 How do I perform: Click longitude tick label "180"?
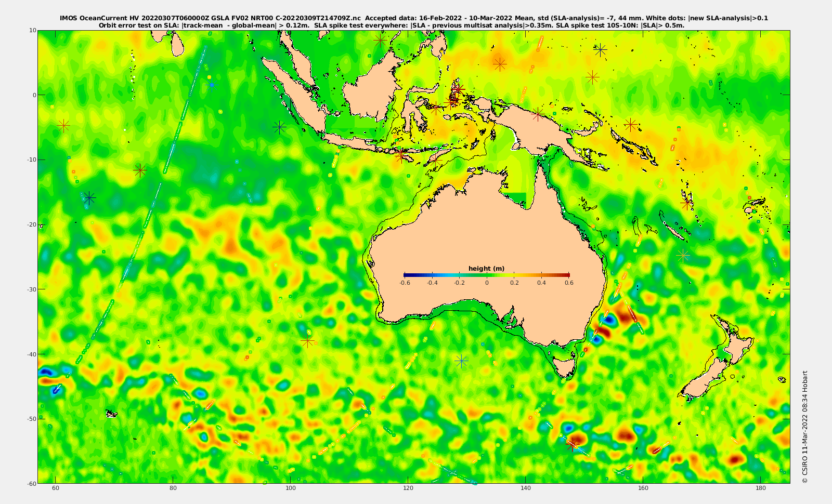tap(761, 488)
